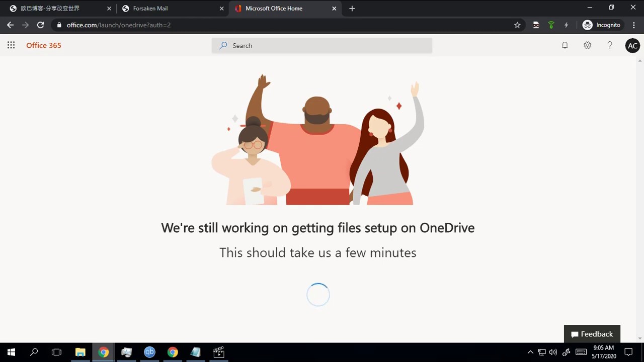
Task: Click the Office 365 home link
Action: [x=44, y=45]
